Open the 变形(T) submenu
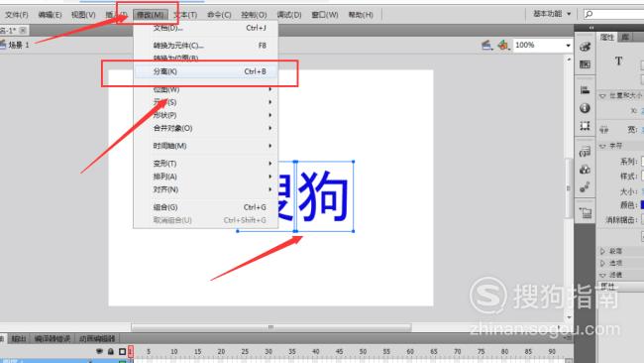The height and width of the screenshot is (363, 644). pos(206,164)
